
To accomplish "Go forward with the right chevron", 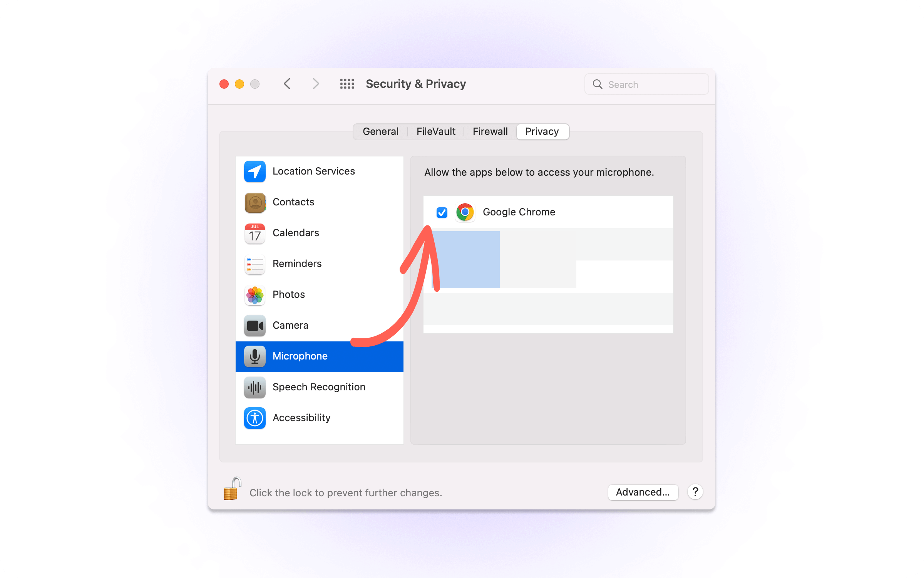I will coord(316,84).
